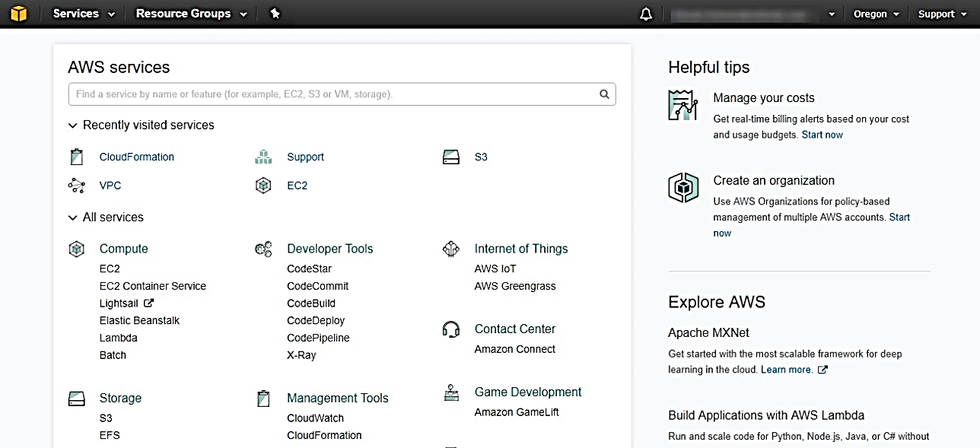980x448 pixels.
Task: Open Support from Recently visited services
Action: tap(305, 157)
